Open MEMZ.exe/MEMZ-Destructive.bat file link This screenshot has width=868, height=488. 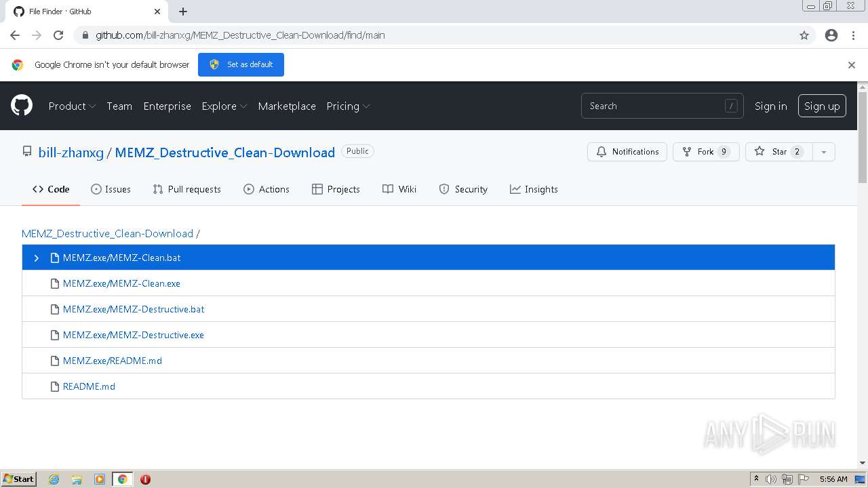[x=134, y=309]
